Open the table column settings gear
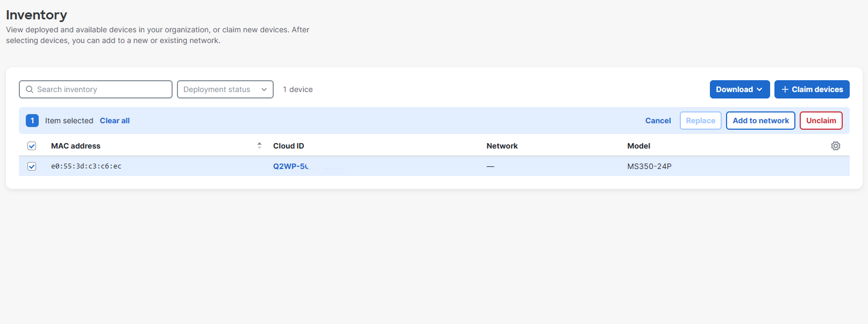Image resolution: width=868 pixels, height=324 pixels. [x=835, y=146]
